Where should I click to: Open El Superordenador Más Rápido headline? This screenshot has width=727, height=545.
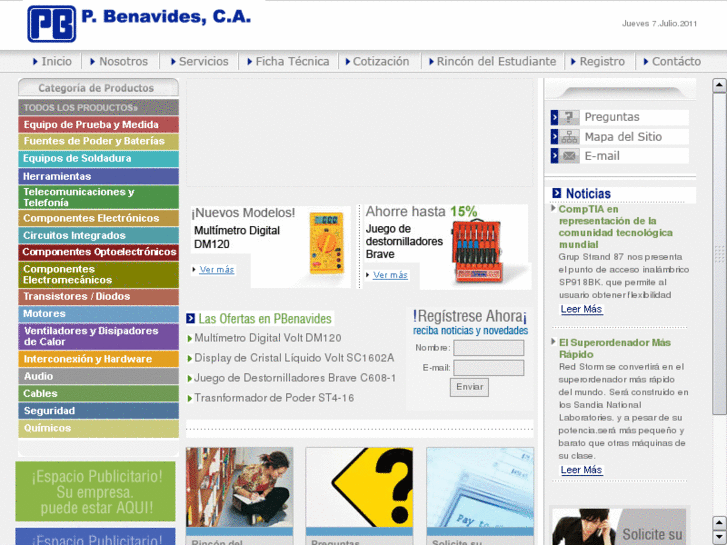(614, 348)
